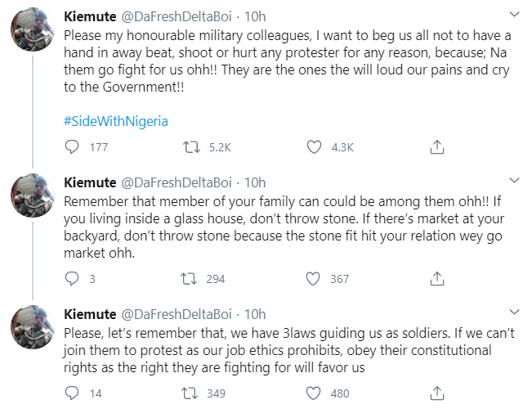This screenshot has width=532, height=409.
Task: Open the third tweet's more-options chevron
Action: (x=513, y=313)
